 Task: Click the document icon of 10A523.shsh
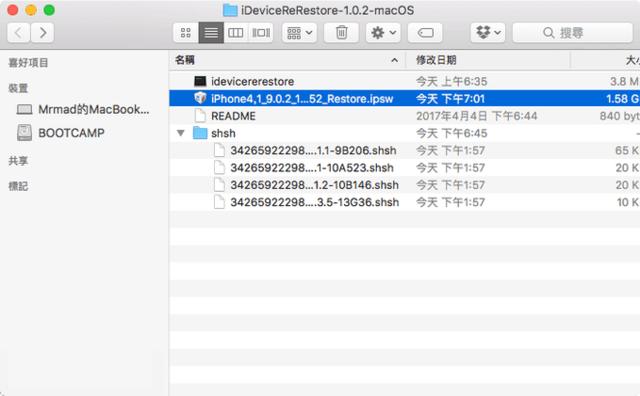[219, 167]
